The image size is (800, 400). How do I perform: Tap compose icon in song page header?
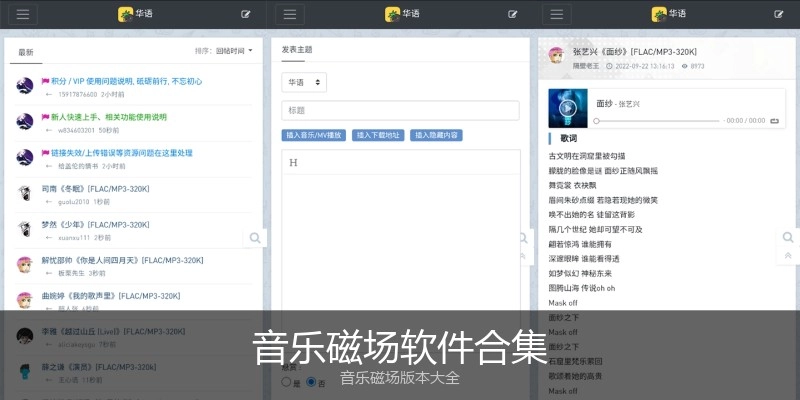click(x=779, y=14)
